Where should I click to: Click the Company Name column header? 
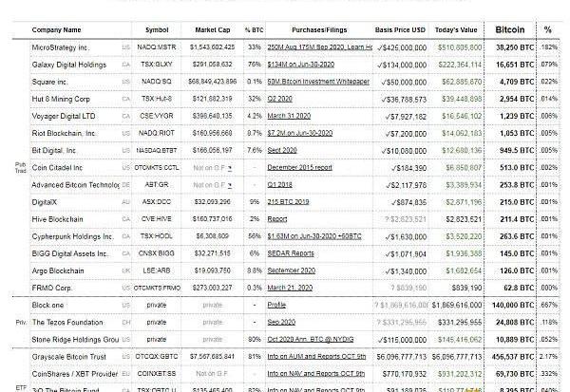58,29
